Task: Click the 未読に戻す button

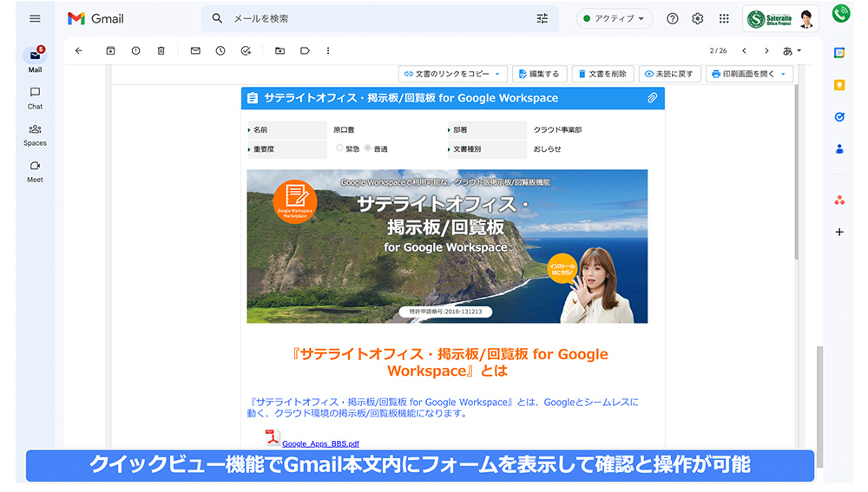Action: pos(669,74)
